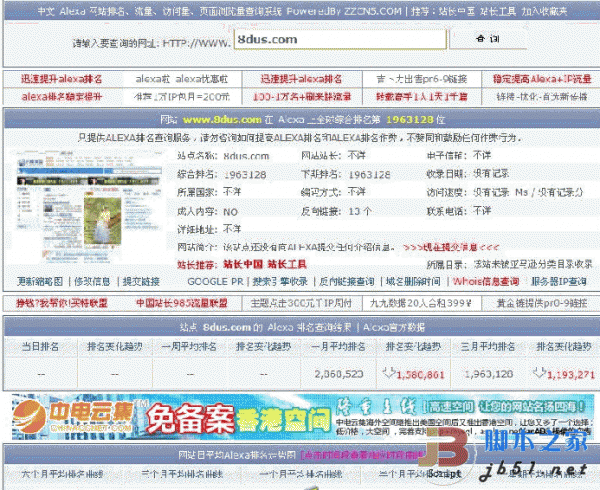600x490 pixels.
Task: Click the 一周平均排名 column header
Action: [189, 347]
